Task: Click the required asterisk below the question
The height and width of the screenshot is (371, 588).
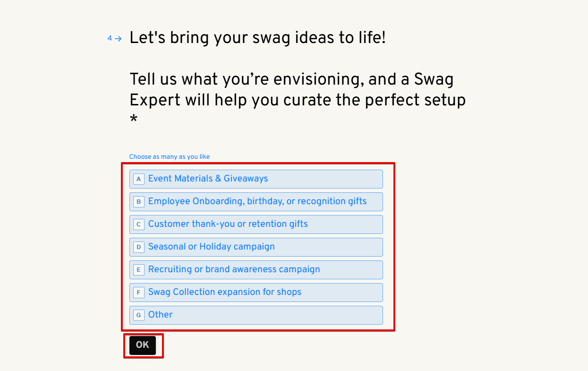Action: click(x=134, y=121)
